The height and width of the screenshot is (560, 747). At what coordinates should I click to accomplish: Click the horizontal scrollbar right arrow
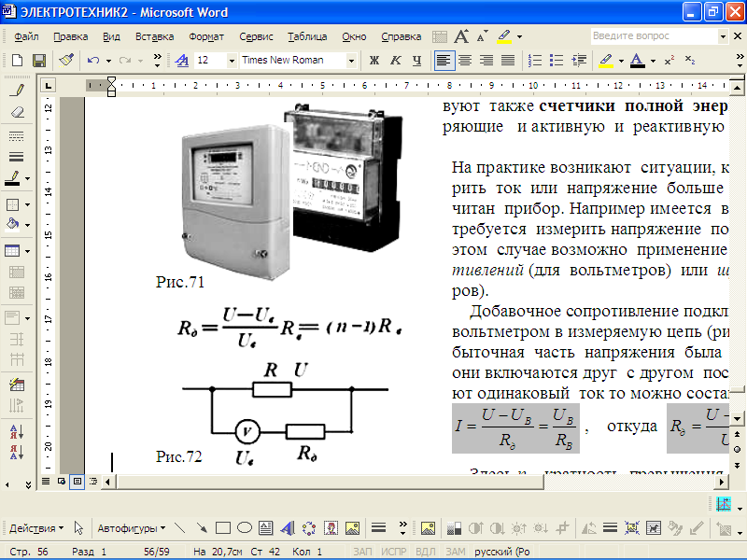click(x=721, y=482)
